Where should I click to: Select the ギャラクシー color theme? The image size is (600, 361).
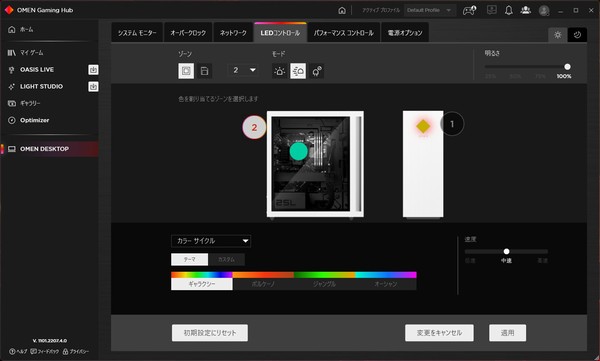pyautogui.click(x=202, y=281)
